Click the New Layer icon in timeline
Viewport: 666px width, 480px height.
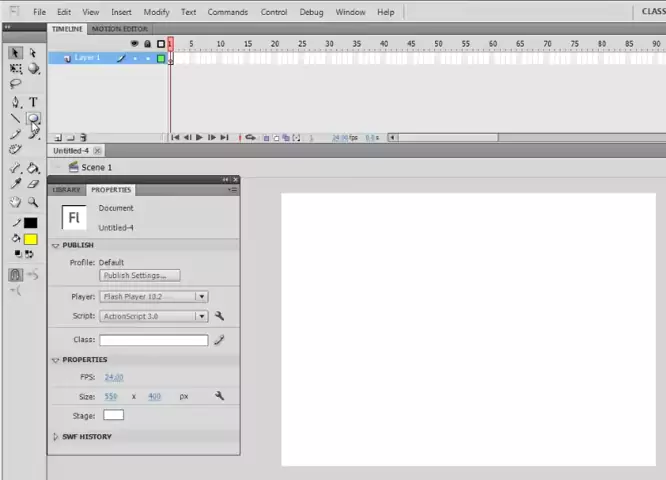58,138
